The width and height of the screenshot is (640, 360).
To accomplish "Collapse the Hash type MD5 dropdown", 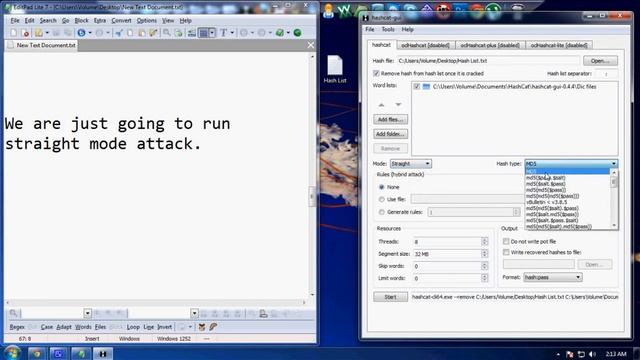I will coord(571,164).
